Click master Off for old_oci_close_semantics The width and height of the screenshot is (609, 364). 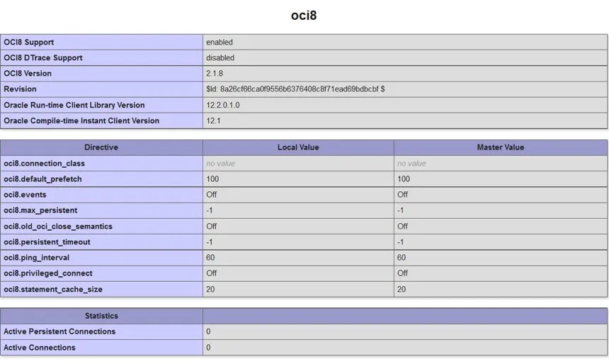coord(403,226)
